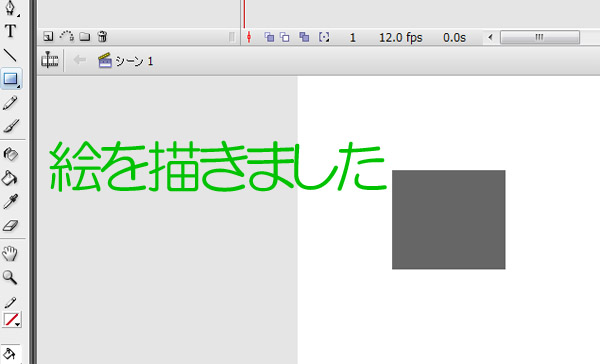
Task: Click the current frame number 1
Action: (353, 38)
